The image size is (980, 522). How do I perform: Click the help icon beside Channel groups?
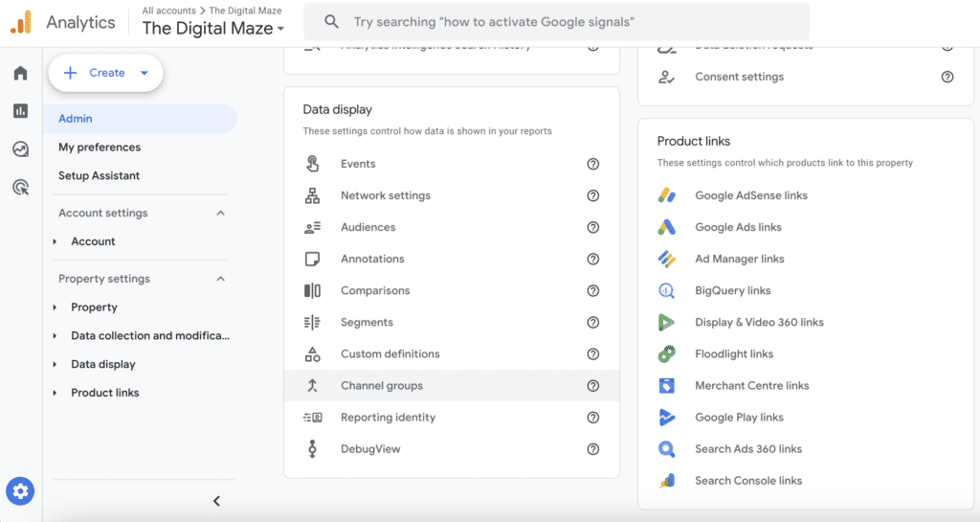point(593,386)
